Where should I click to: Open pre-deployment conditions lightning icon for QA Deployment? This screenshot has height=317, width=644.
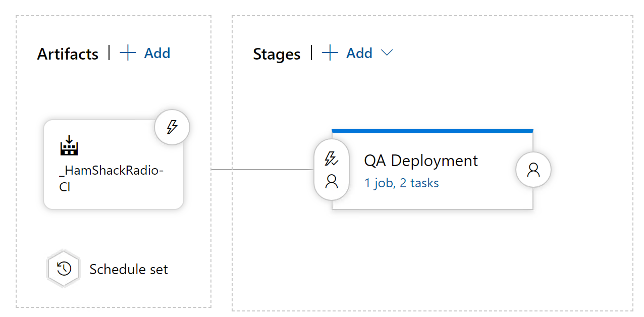pyautogui.click(x=331, y=159)
